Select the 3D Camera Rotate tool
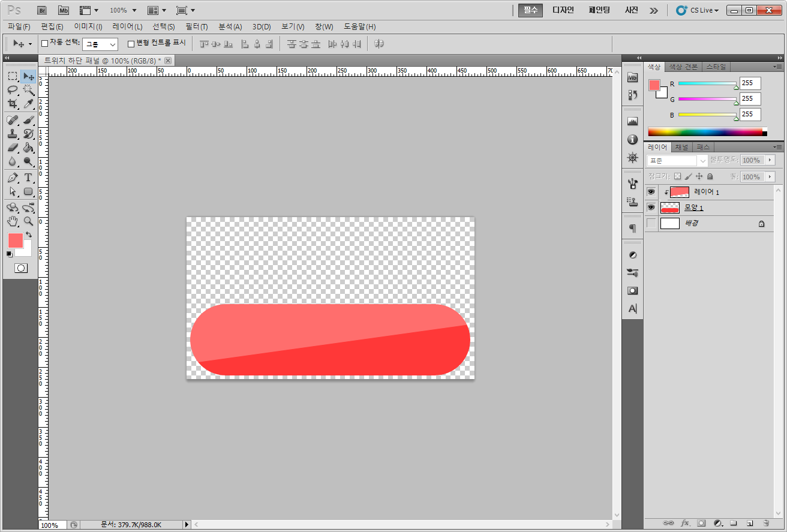 [28, 208]
